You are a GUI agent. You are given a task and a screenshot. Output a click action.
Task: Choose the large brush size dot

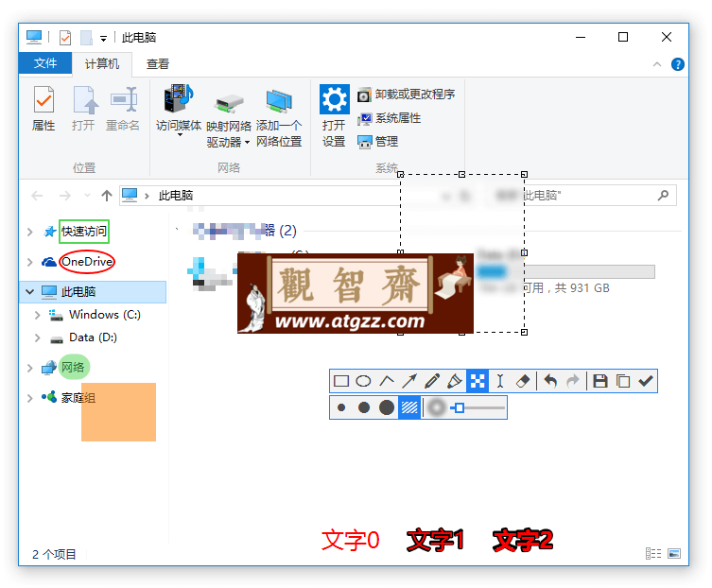387,407
